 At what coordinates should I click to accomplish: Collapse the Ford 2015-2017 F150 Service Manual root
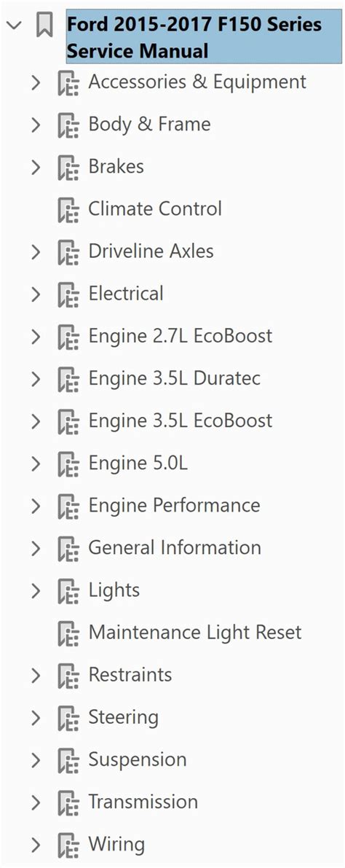coord(15,25)
